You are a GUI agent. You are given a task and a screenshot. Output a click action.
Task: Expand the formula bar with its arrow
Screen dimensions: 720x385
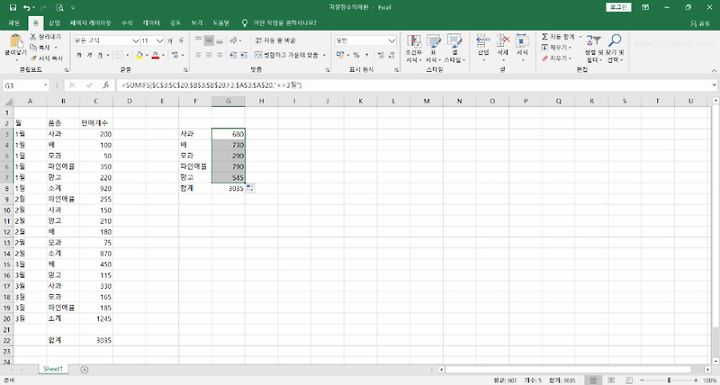714,85
